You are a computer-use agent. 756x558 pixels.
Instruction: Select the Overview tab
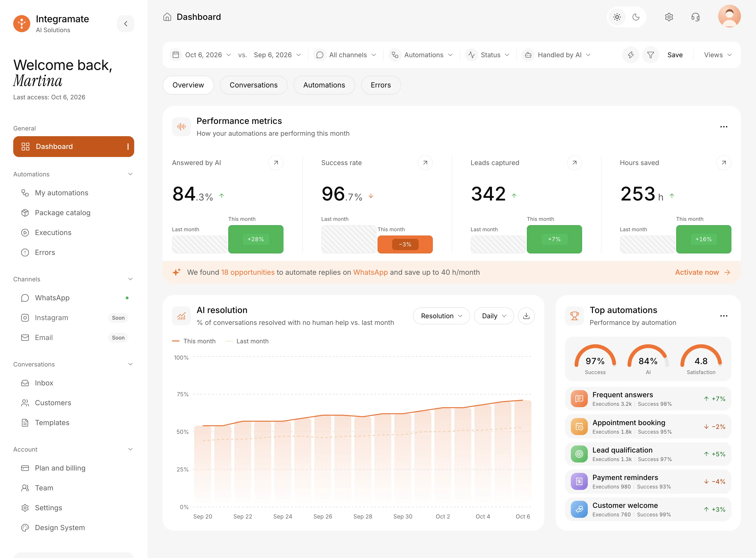point(188,85)
